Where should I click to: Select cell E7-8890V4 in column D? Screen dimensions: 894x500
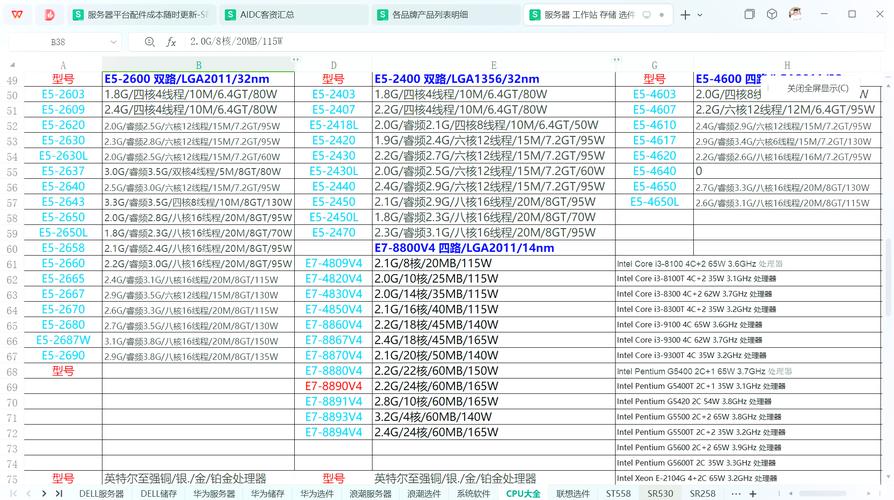click(x=333, y=386)
